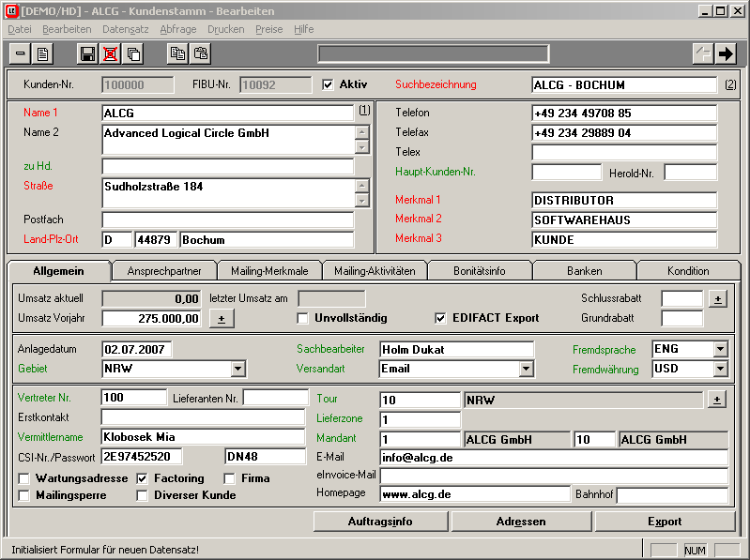This screenshot has height=560, width=750.
Task: Click the minus icon in the toolbar
Action: click(x=21, y=53)
